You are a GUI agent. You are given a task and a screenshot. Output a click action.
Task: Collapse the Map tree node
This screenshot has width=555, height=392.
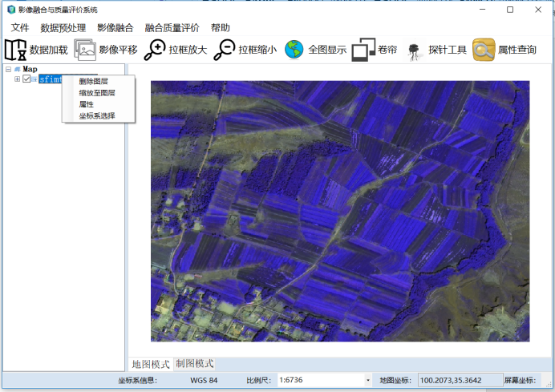point(8,70)
